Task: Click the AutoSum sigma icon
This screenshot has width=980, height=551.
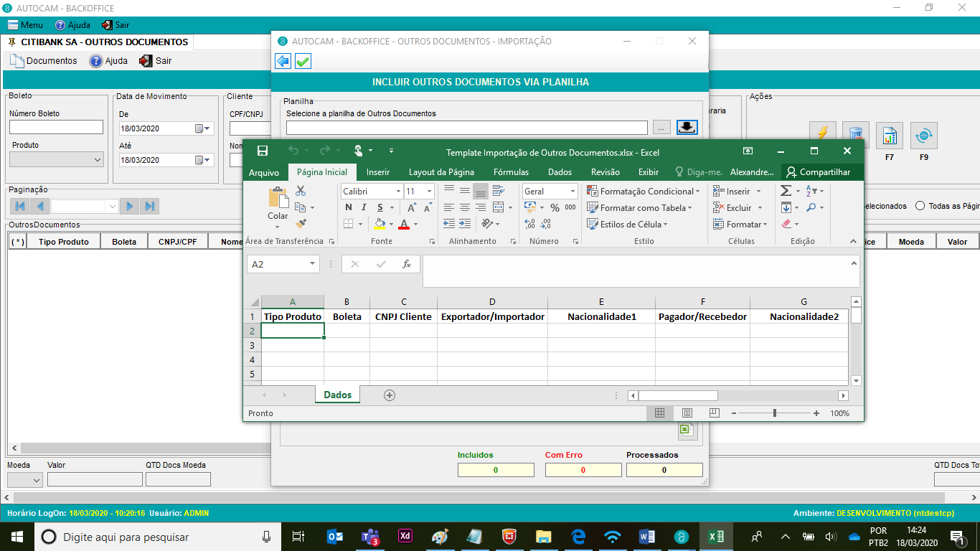Action: [786, 191]
